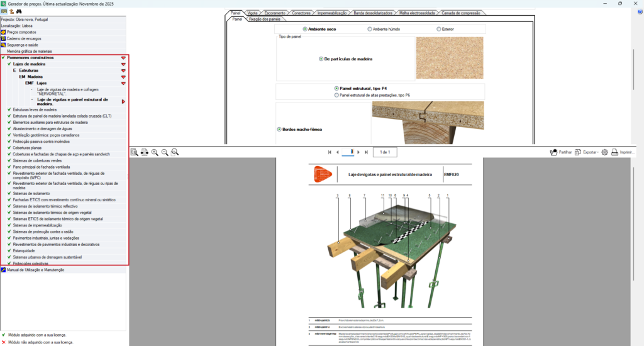The height and width of the screenshot is (346, 644).
Task: Click the zoom selection magnifier icon
Action: (175, 152)
